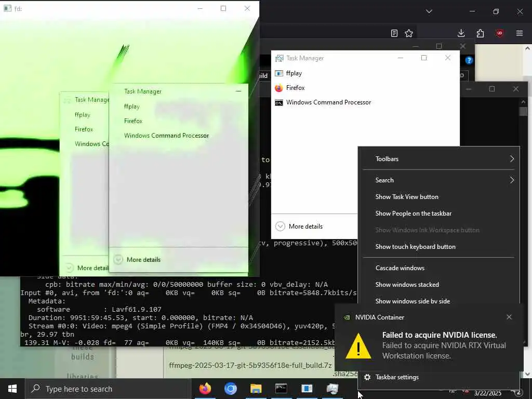Click the Search submenu arrow chevron

click(512, 180)
